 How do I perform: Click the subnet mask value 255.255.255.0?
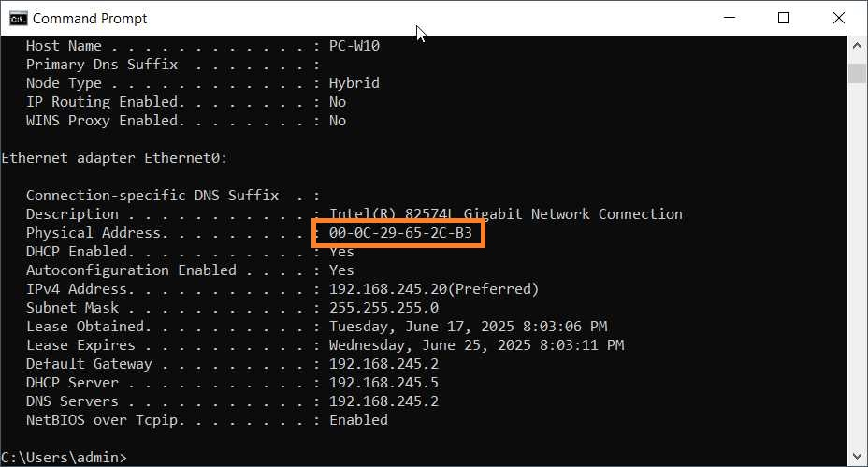tap(383, 308)
